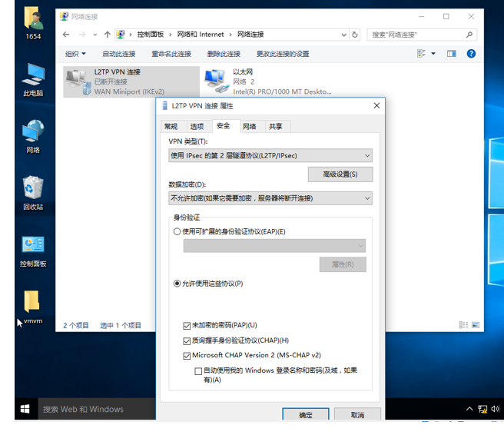Navigate up one folder level
This screenshot has height=435, width=504.
[x=108, y=35]
